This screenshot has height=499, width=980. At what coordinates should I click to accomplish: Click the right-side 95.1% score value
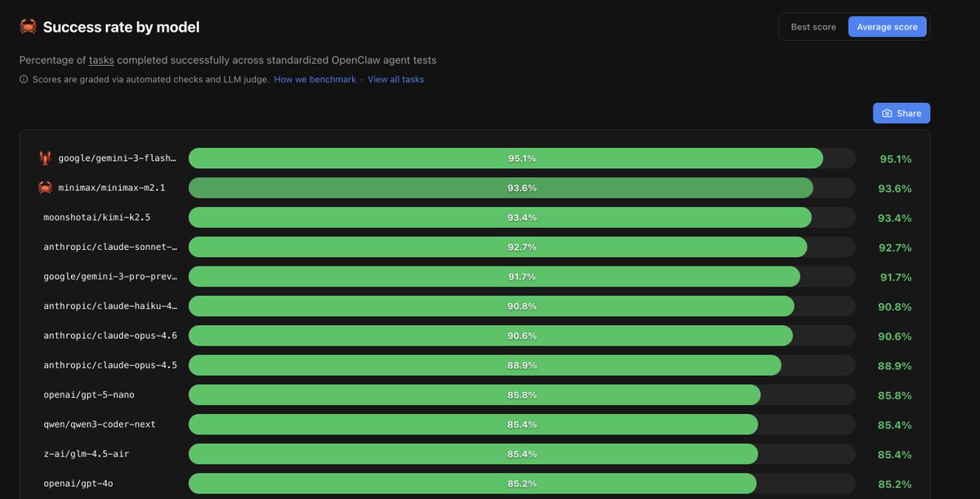pos(895,159)
